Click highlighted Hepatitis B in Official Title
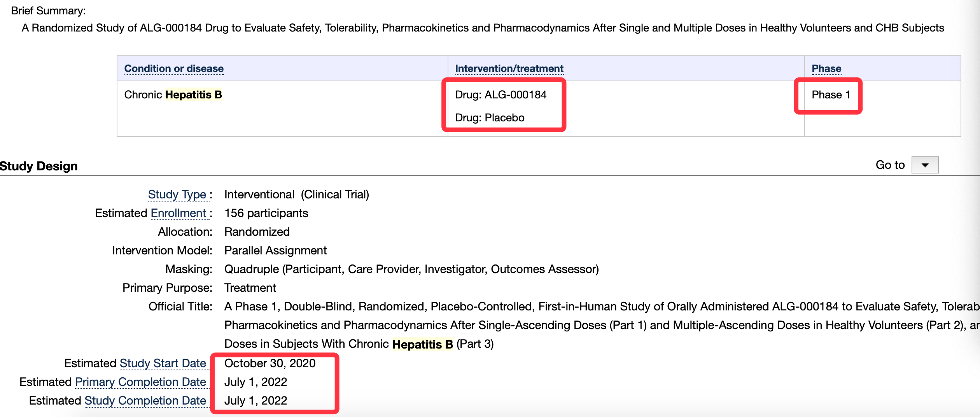Viewport: 980px width, 417px height. [x=423, y=344]
